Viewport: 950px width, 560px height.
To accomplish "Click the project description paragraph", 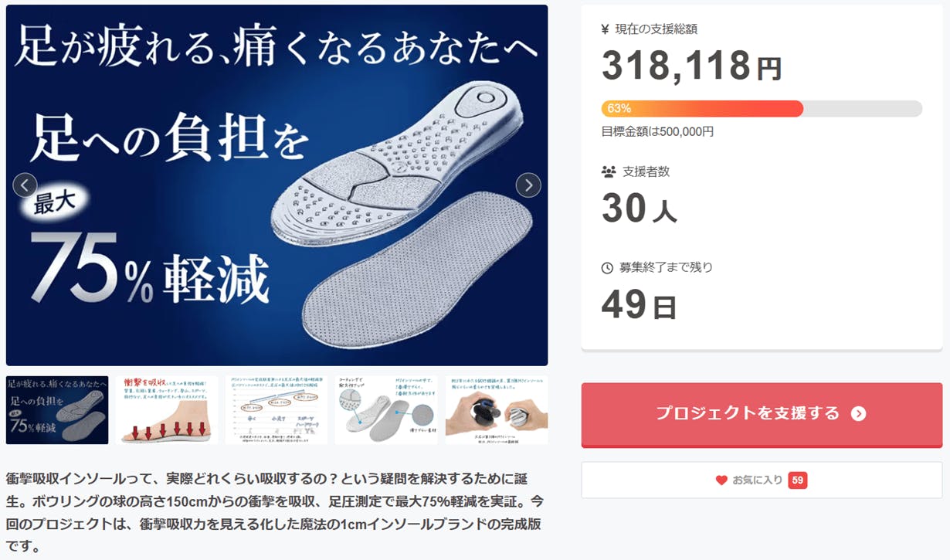I will (x=275, y=513).
